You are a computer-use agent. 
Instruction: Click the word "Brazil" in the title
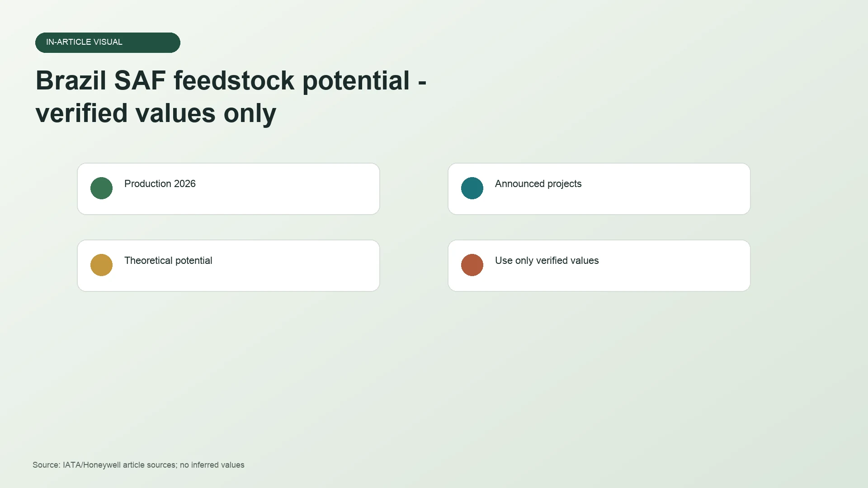click(x=71, y=80)
